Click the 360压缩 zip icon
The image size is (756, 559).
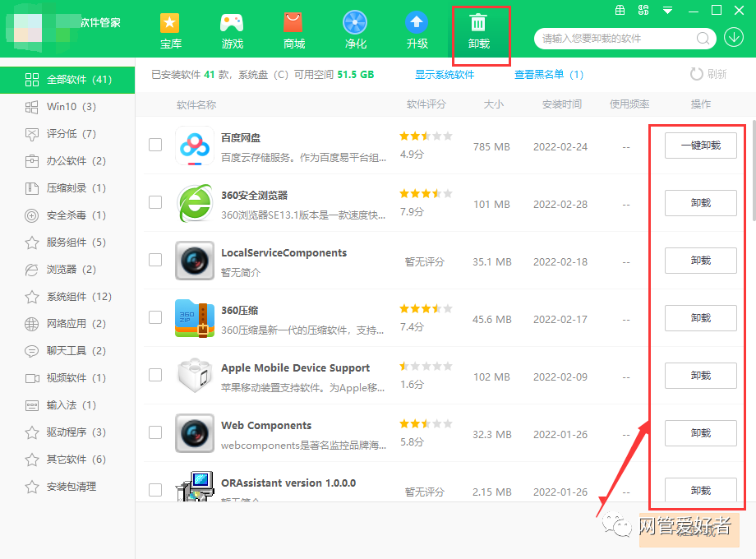[x=194, y=318]
